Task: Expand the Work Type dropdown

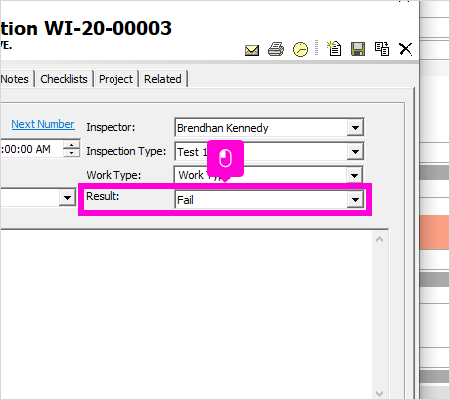Action: [354, 175]
